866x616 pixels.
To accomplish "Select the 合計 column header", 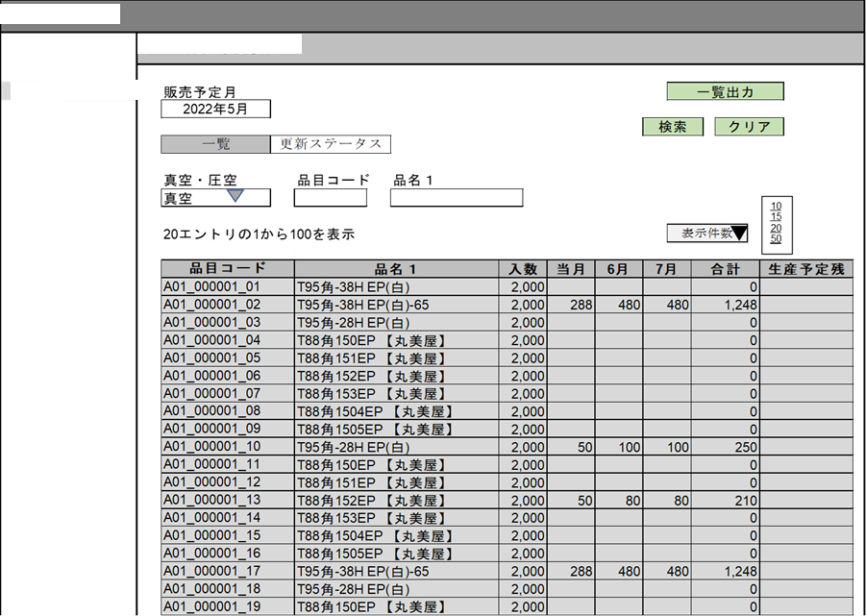I will click(x=725, y=269).
